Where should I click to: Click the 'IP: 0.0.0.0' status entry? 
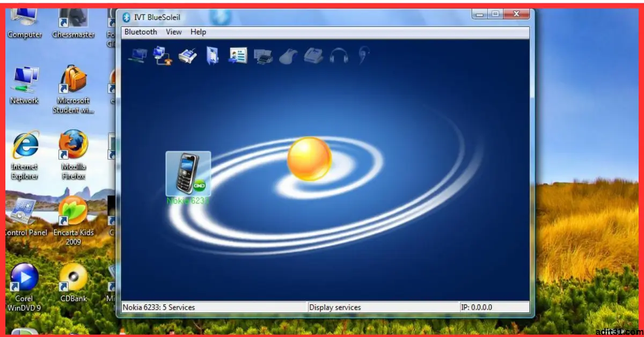477,307
